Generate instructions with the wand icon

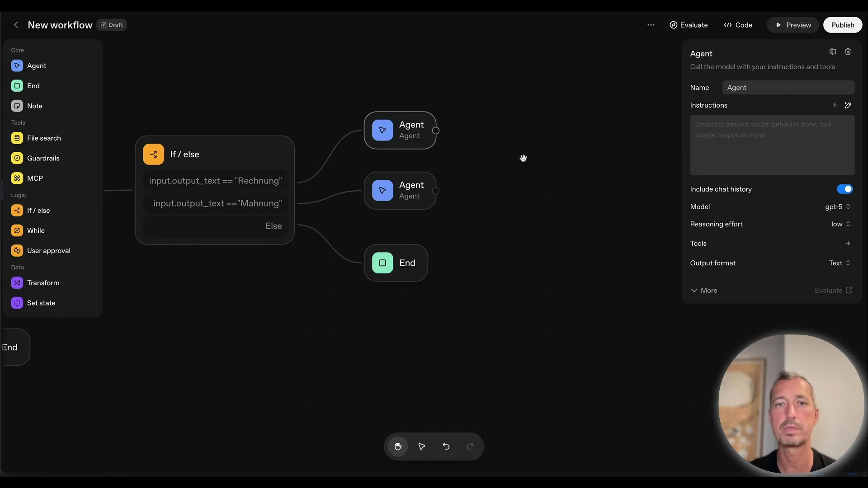[849, 105]
